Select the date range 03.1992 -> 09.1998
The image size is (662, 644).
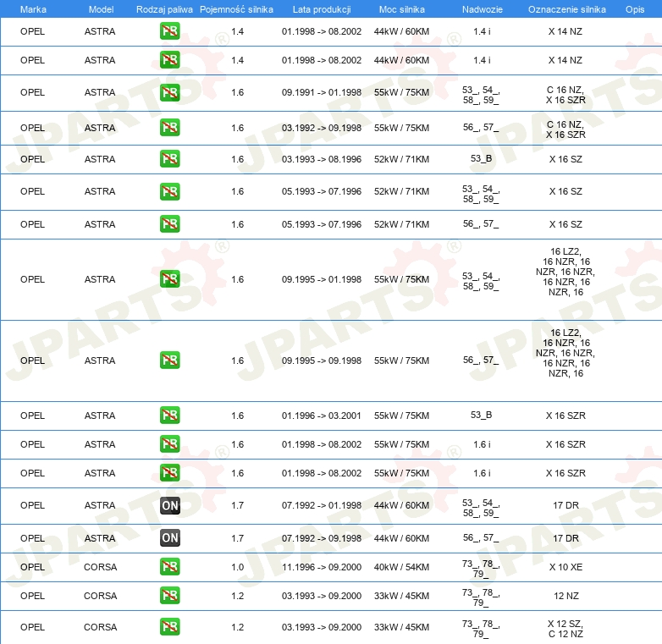point(322,128)
